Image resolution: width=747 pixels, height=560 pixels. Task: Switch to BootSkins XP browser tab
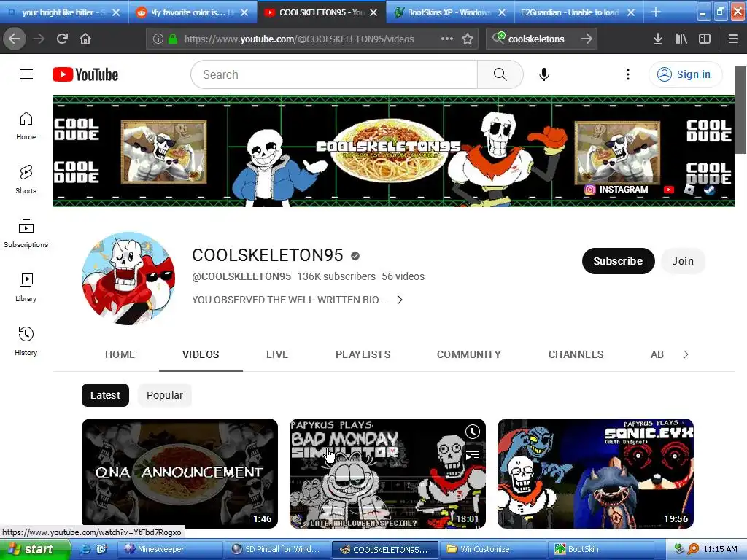tap(449, 12)
